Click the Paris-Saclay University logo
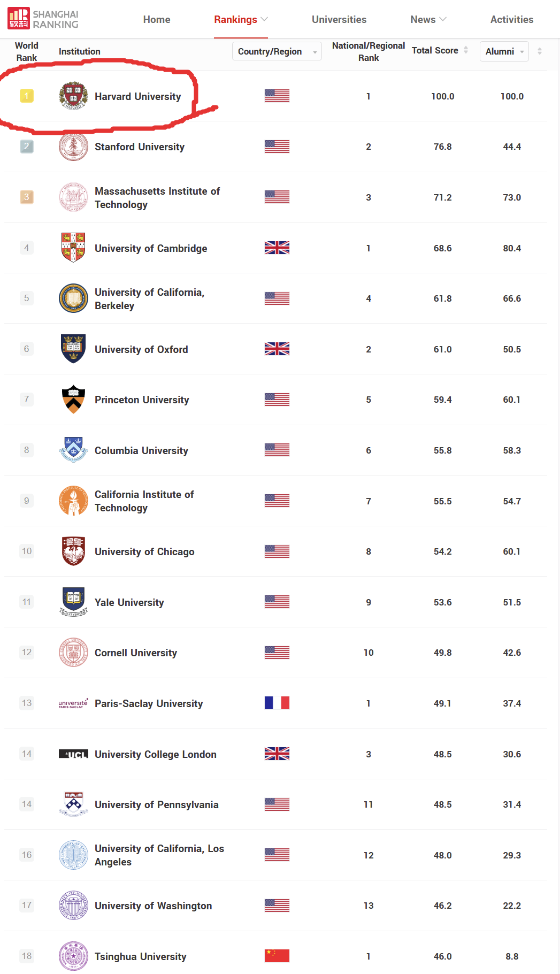The width and height of the screenshot is (560, 974). [73, 703]
